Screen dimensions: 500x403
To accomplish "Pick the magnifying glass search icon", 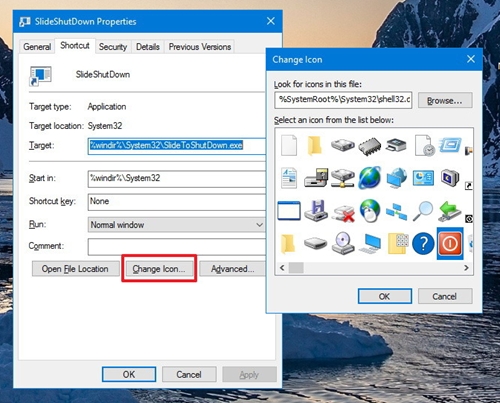I will pyautogui.click(x=423, y=211).
